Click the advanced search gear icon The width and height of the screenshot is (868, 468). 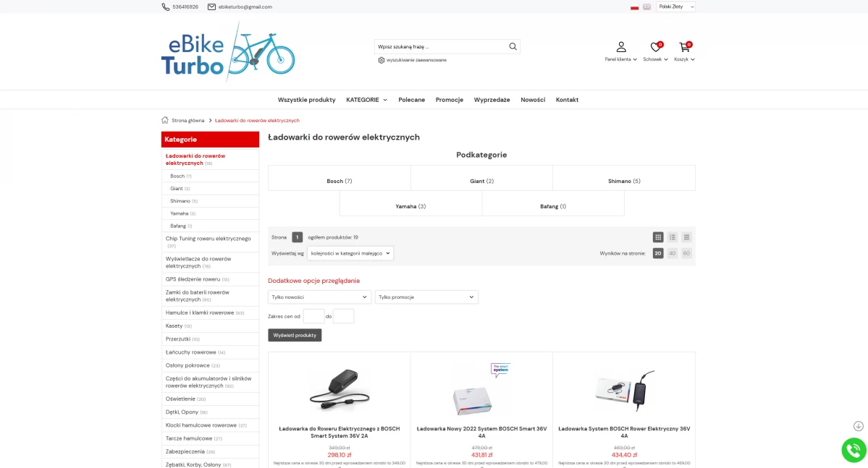pos(381,60)
